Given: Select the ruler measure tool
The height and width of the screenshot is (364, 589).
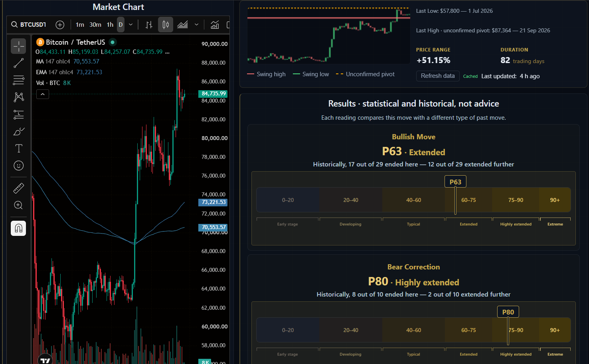Looking at the screenshot, I should pos(18,188).
